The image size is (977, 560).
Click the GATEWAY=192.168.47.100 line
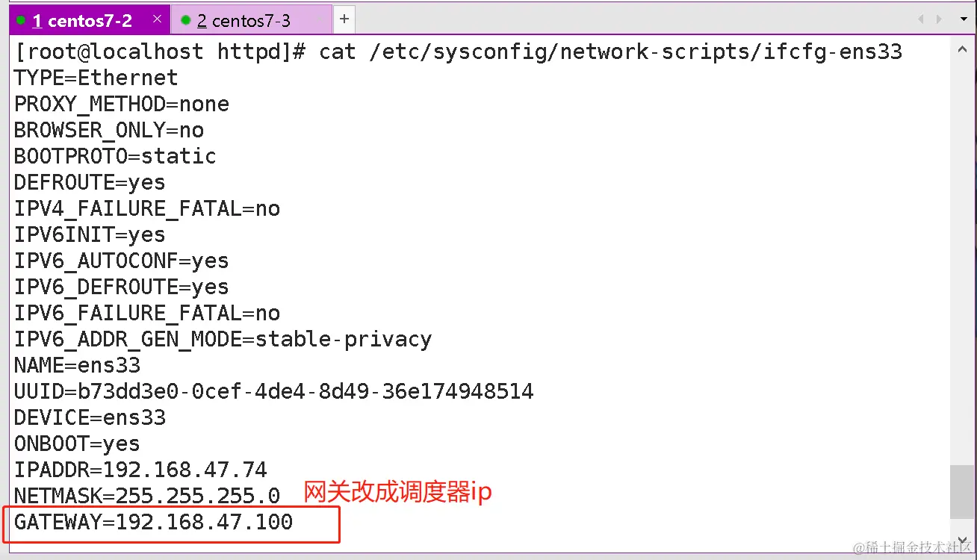pos(154,522)
